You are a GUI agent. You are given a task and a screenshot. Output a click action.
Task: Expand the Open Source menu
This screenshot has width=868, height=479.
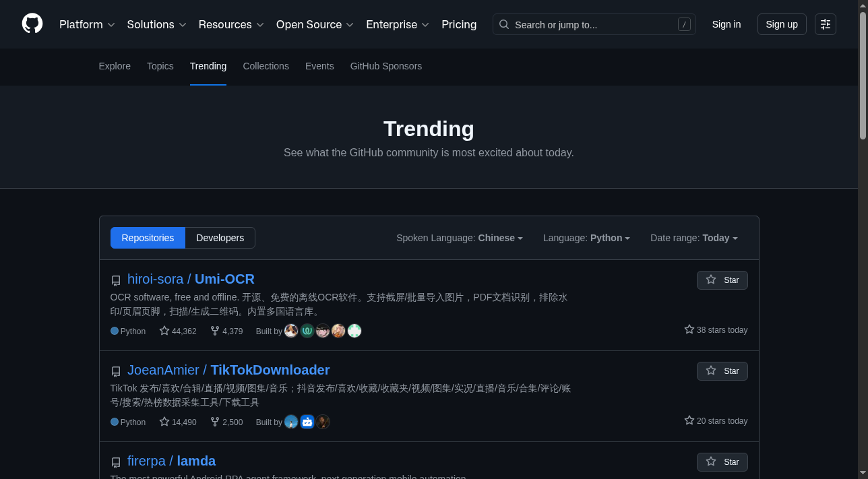[315, 24]
